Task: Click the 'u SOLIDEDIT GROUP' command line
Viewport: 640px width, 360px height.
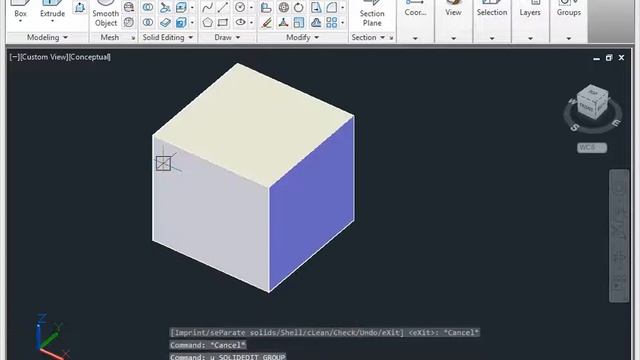Action: click(x=228, y=357)
